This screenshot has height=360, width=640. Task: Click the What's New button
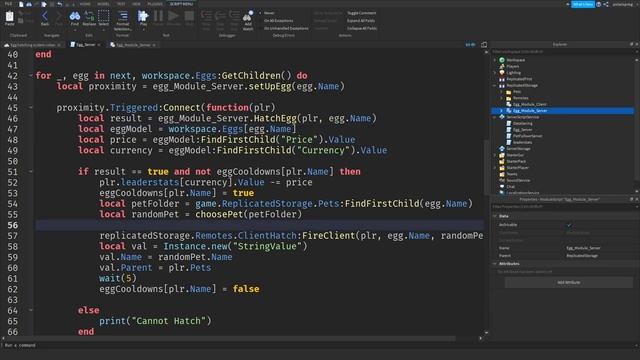(582, 4)
